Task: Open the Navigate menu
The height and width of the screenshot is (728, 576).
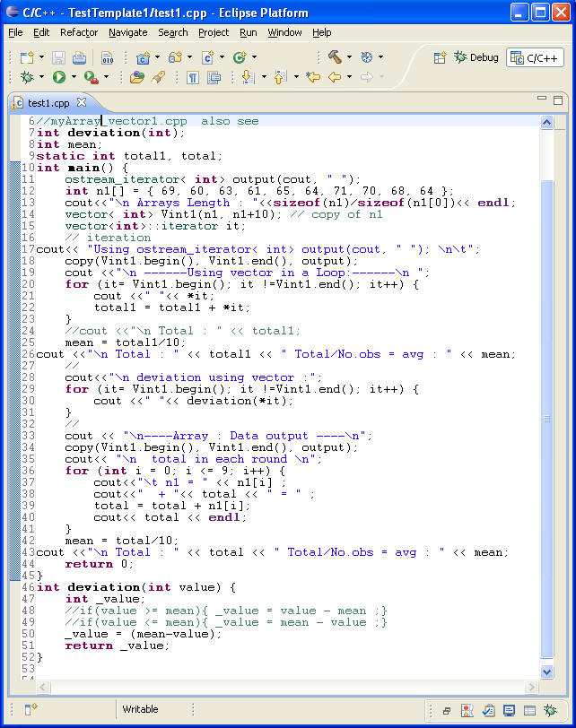Action: [x=127, y=32]
